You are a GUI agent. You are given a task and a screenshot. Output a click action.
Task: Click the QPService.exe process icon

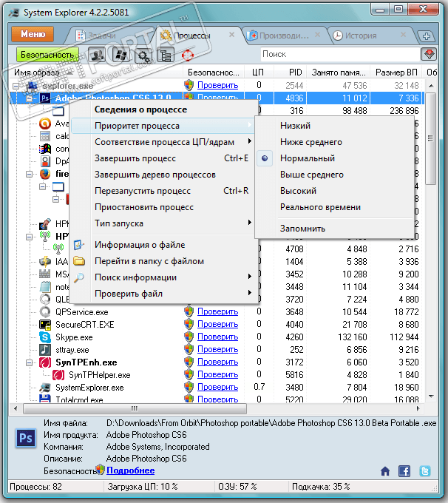coord(45,312)
